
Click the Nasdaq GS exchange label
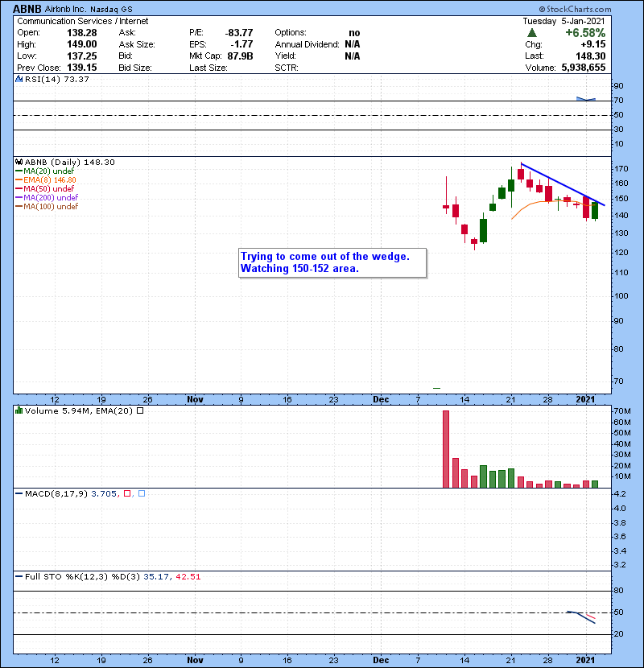tap(111, 10)
